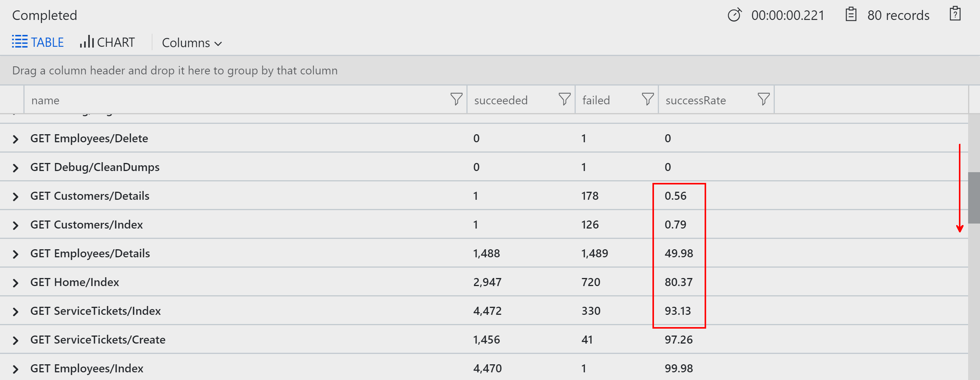Open the filter on the failed column
This screenshot has height=380, width=980.
coord(647,99)
